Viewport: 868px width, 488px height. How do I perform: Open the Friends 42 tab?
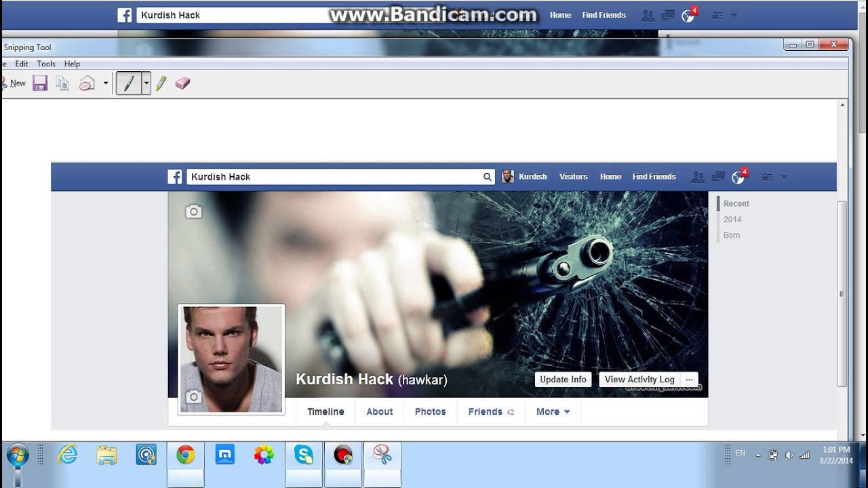click(491, 411)
